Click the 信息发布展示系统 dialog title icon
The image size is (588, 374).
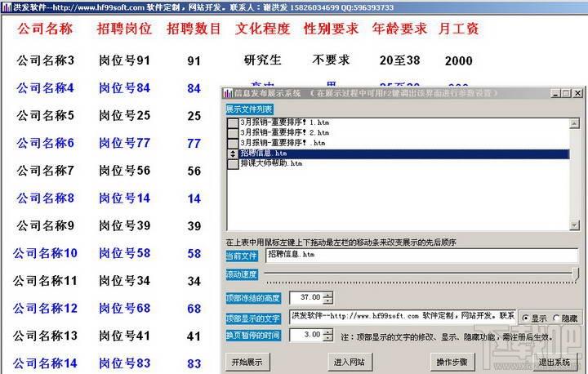click(x=228, y=93)
